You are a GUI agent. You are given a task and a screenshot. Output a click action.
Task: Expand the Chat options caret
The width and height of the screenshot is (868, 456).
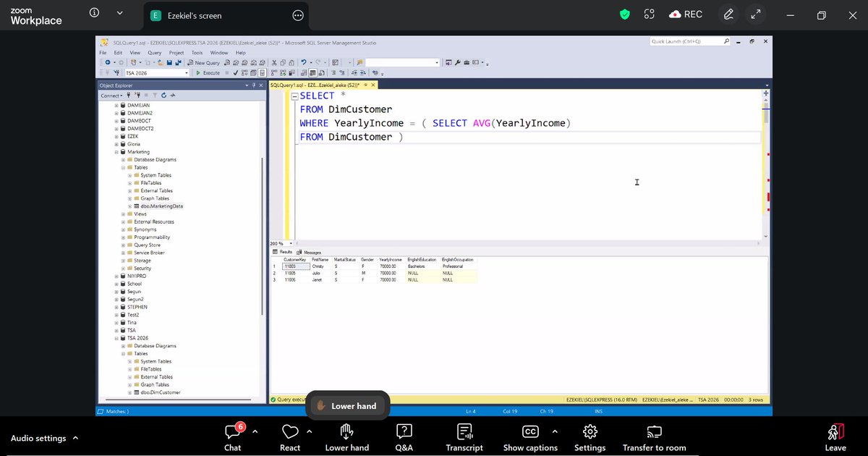(255, 431)
